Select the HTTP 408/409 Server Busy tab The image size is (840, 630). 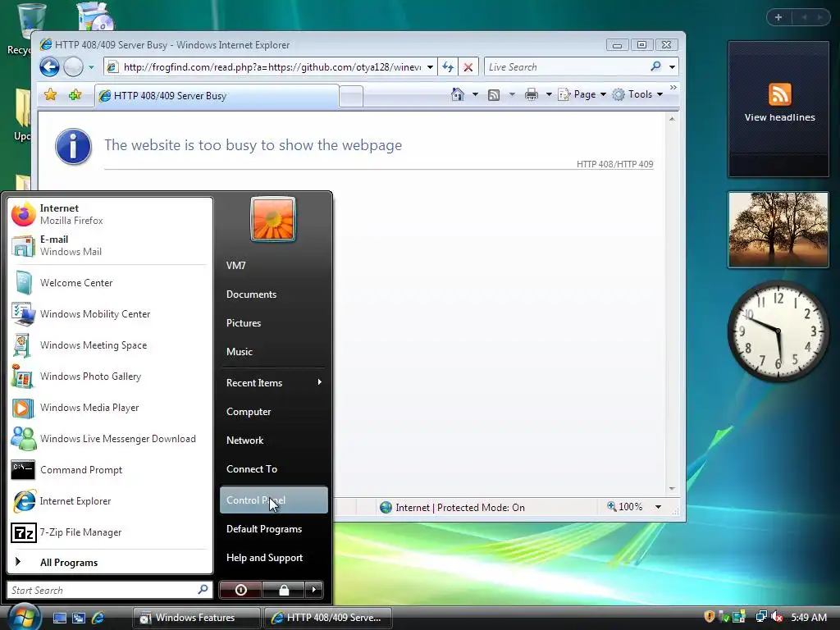217,96
